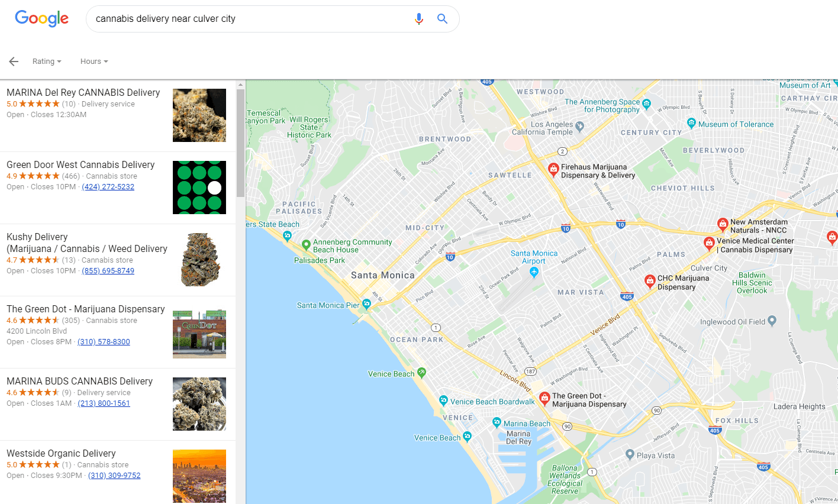Viewport: 838px width, 504px height.
Task: Click Green Door West green dots thumbnail
Action: coord(199,188)
